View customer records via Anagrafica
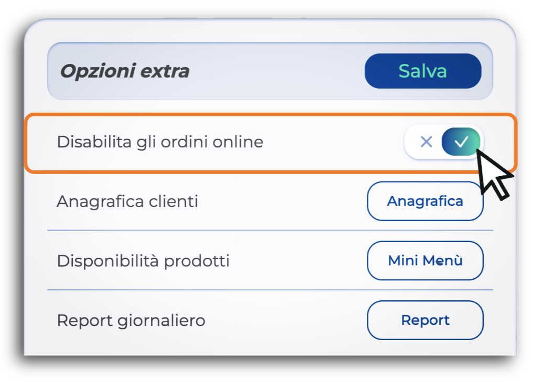This screenshot has height=392, width=544. 425,201
